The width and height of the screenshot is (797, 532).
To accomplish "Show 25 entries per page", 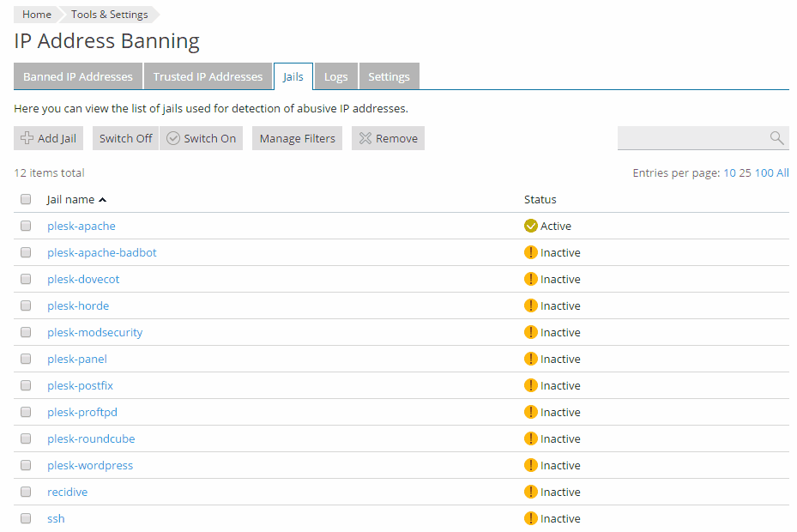I will 745,173.
